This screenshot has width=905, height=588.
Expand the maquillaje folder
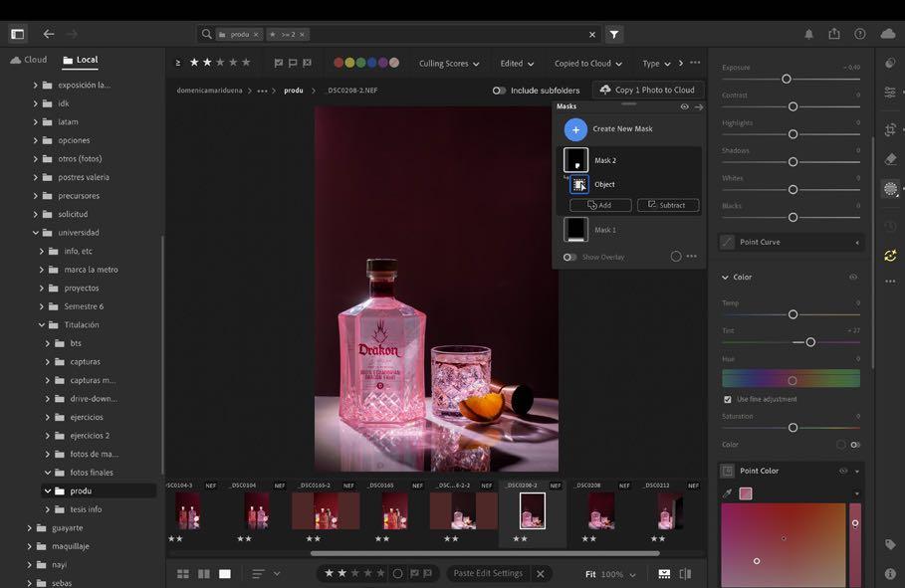click(x=30, y=546)
